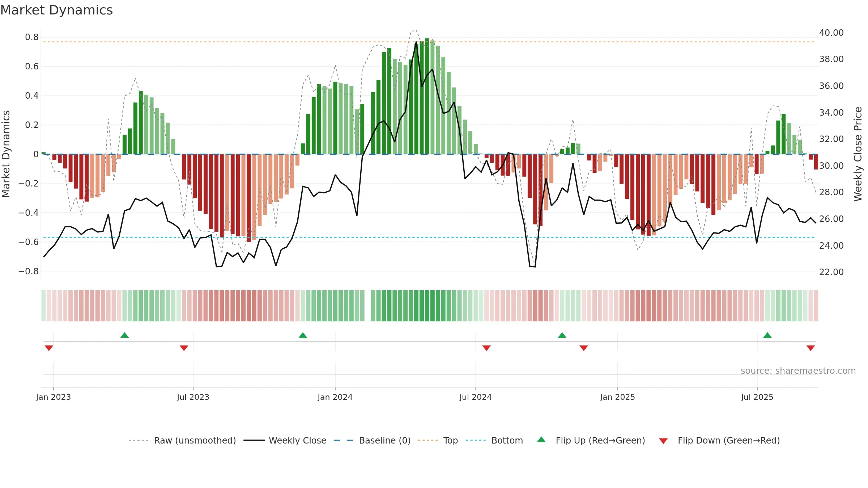The height and width of the screenshot is (488, 868).
Task: Click the 40.00 price axis label
Action: point(831,33)
